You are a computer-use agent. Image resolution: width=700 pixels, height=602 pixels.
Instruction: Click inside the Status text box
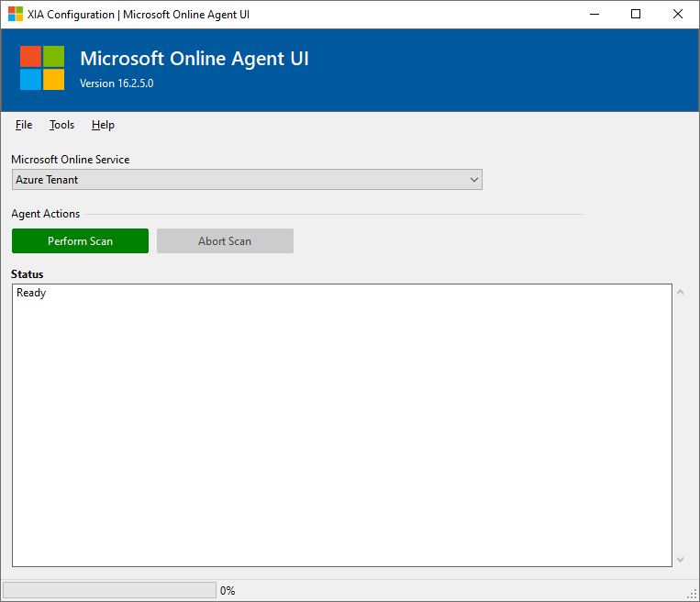pos(342,425)
